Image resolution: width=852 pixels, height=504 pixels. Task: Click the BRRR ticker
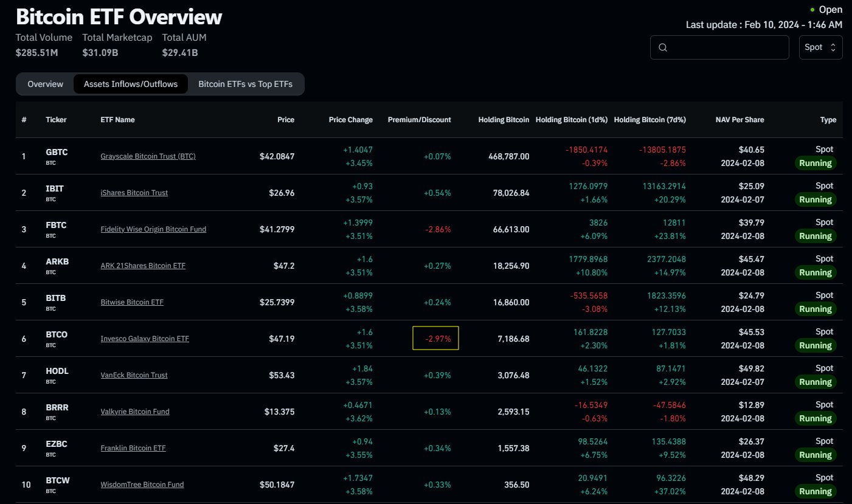pyautogui.click(x=57, y=407)
